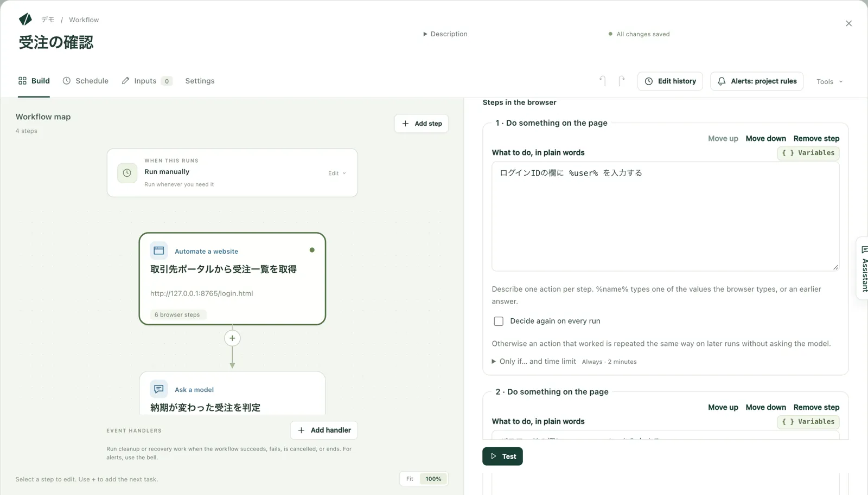Image resolution: width=868 pixels, height=495 pixels.
Task: Click the workflow title 受注の確認
Action: click(56, 42)
